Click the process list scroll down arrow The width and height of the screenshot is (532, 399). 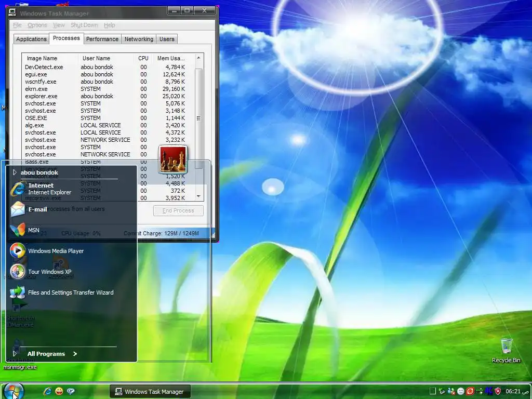[198, 196]
